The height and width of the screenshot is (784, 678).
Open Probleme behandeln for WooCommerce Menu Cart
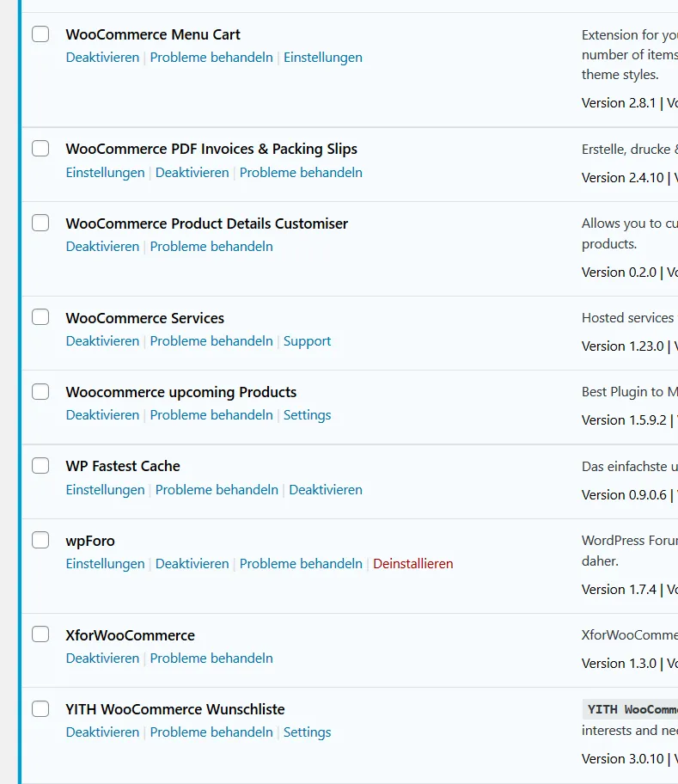pos(211,58)
